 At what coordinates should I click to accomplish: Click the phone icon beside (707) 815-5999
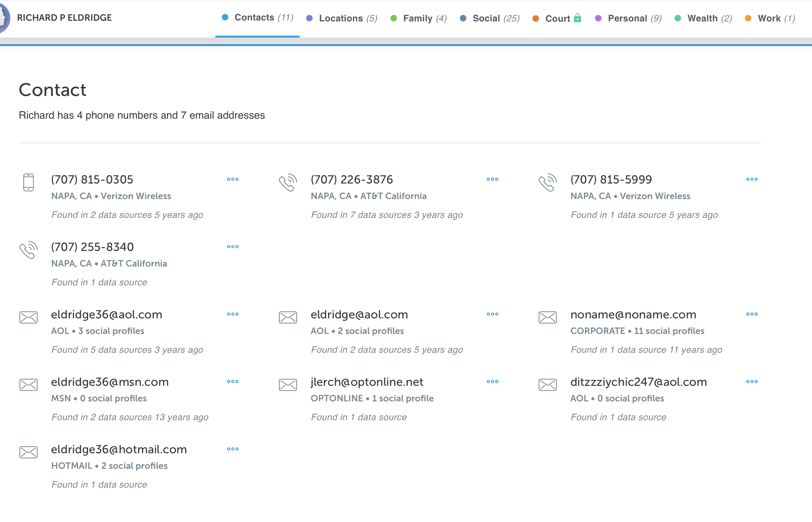click(548, 182)
